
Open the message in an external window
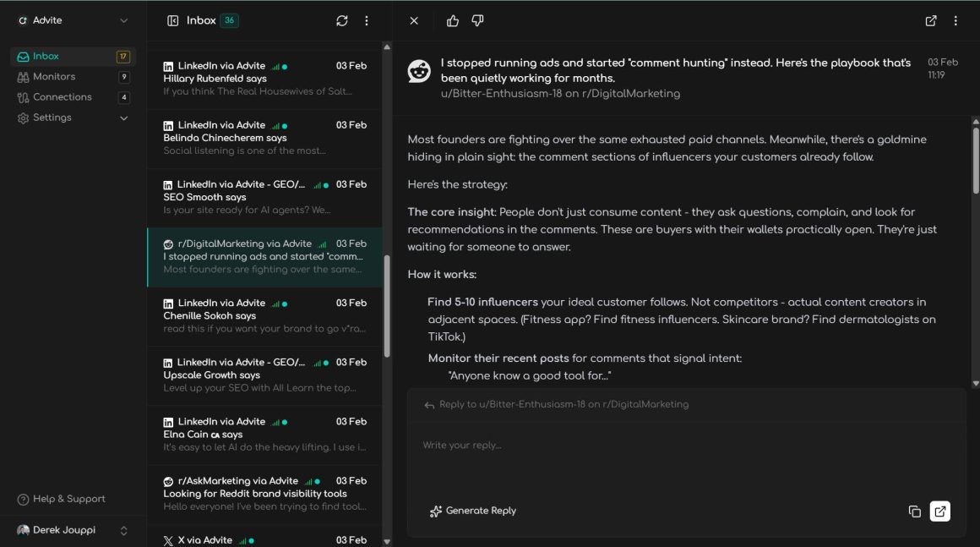click(931, 19)
